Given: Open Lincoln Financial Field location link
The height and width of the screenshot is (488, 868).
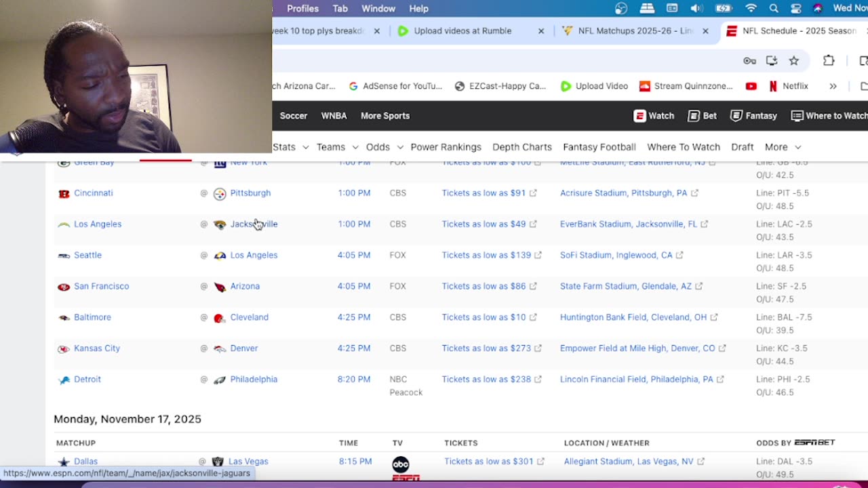Looking at the screenshot, I should click(637, 380).
